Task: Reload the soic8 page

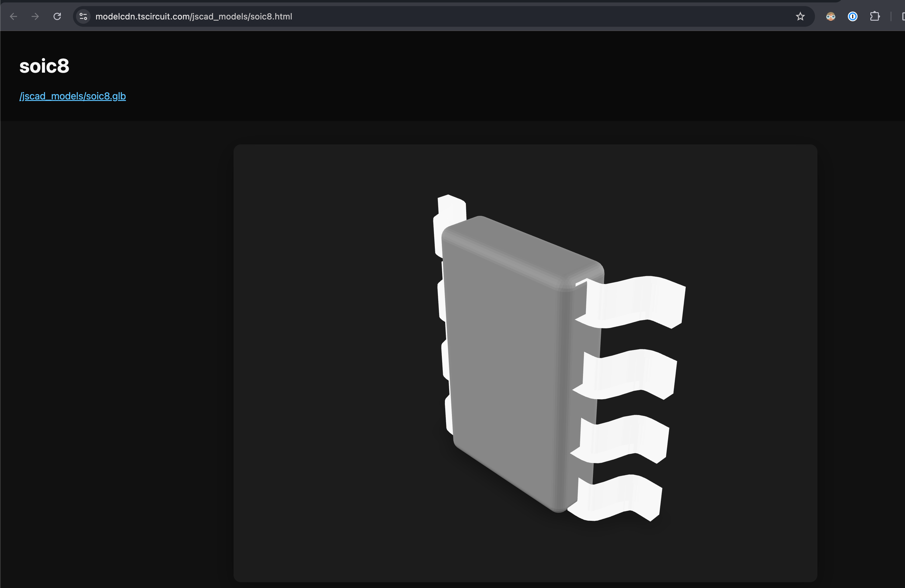Action: coord(57,16)
